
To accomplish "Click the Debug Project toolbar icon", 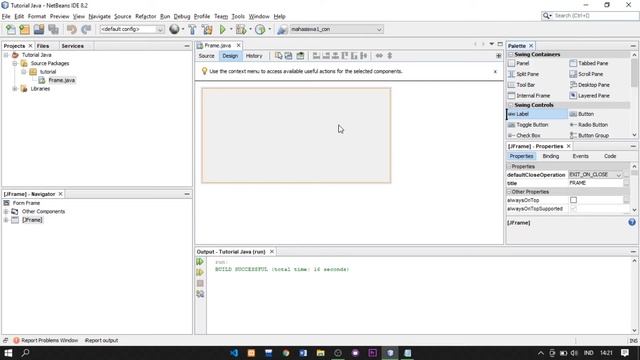I will point(241,29).
